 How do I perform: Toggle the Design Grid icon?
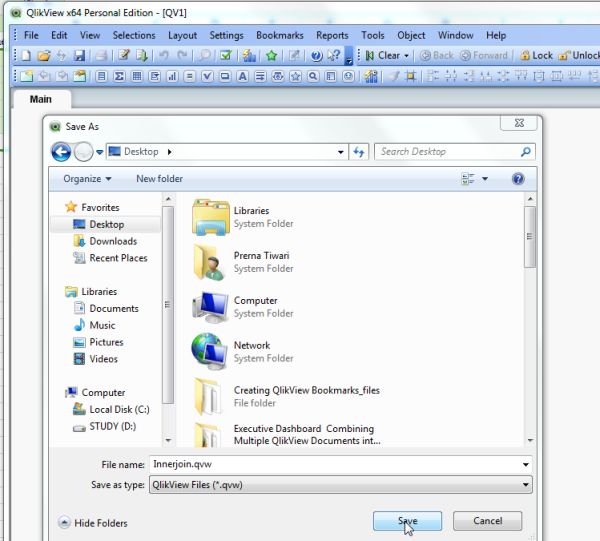(411, 77)
